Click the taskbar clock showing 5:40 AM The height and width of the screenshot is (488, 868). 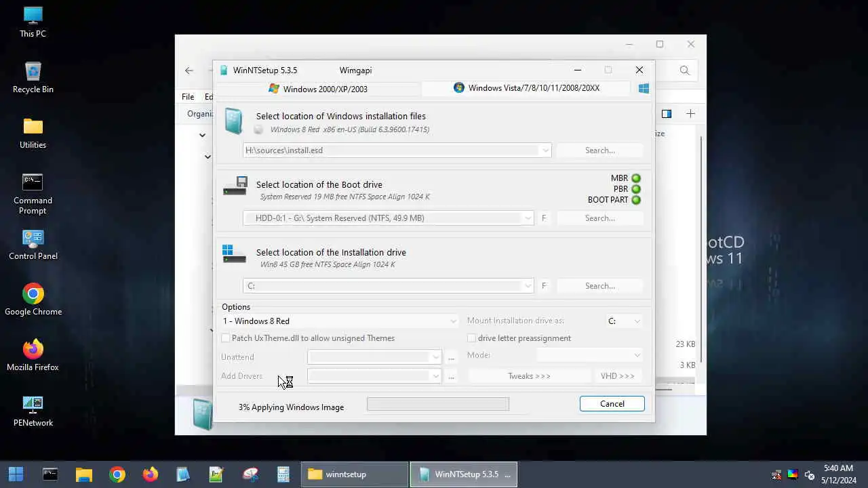point(838,474)
